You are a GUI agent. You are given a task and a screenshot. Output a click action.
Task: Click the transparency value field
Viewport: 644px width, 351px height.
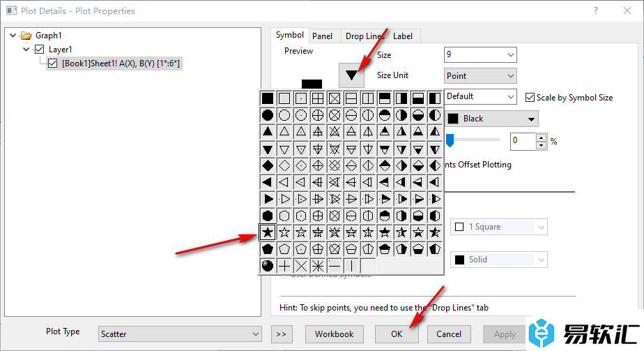click(x=523, y=141)
